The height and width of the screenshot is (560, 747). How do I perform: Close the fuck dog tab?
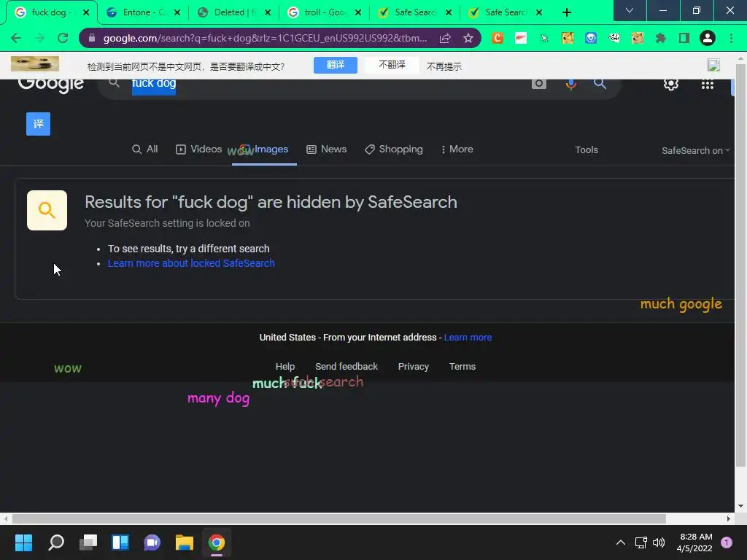pyautogui.click(x=86, y=12)
